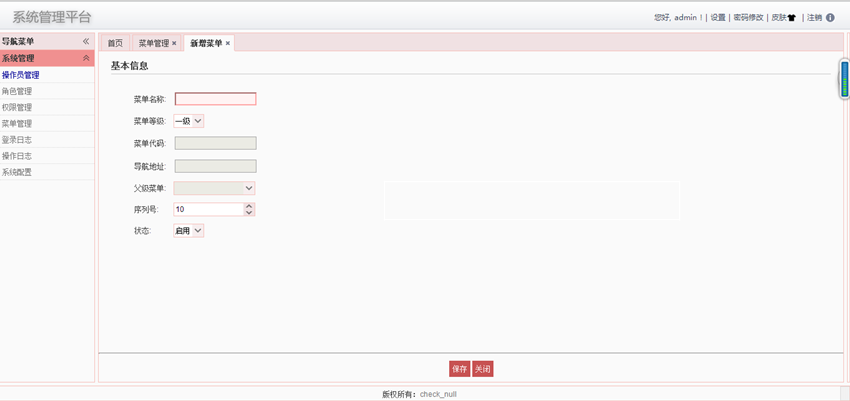The image size is (850, 401).
Task: Click the 系统管理平台 title
Action: [51, 17]
